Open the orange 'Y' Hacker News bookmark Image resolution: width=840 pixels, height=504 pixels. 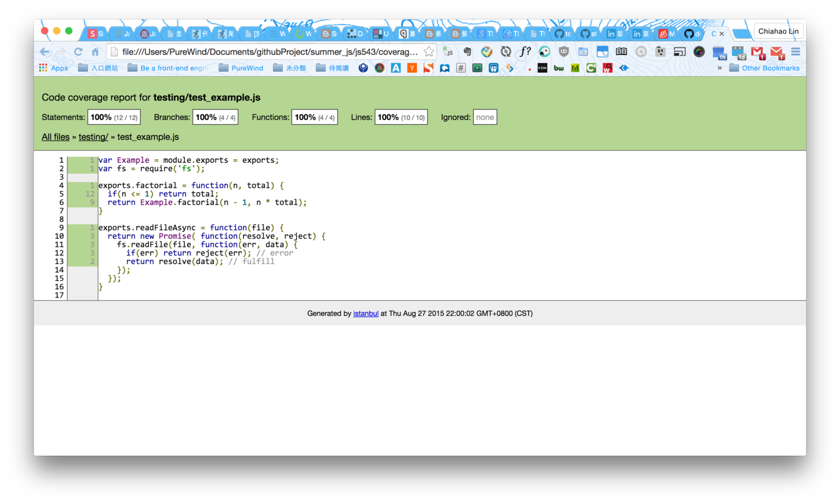[x=412, y=68]
